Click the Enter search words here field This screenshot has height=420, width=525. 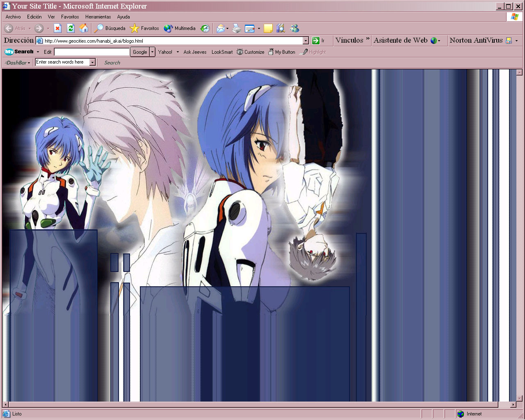coord(62,62)
